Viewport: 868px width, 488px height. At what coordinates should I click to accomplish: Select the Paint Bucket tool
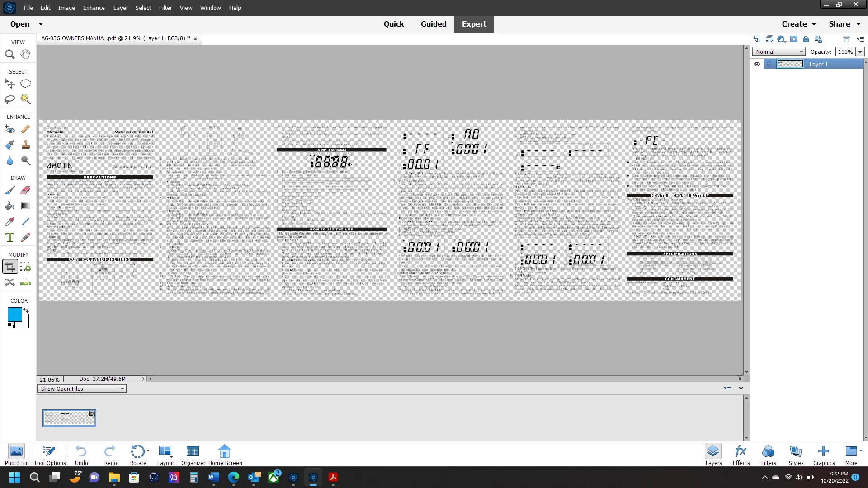[x=10, y=206]
